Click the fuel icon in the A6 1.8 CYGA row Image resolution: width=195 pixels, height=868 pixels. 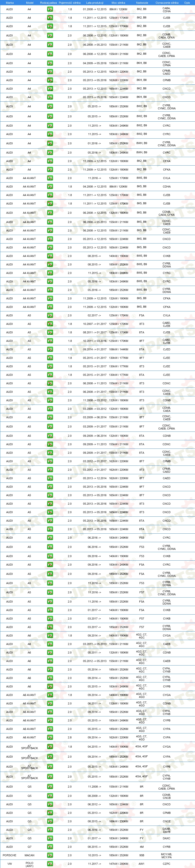[x=50, y=636]
